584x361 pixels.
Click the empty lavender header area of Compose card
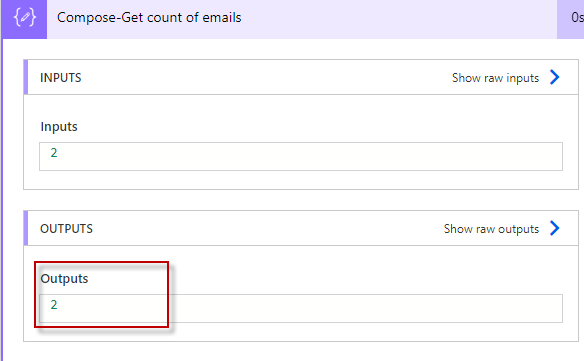[399, 19]
